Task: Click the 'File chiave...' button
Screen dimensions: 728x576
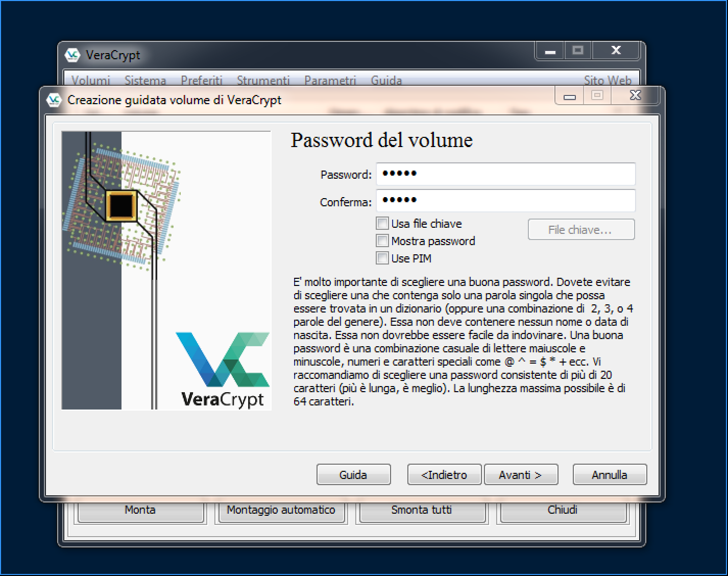Action: coord(581,230)
